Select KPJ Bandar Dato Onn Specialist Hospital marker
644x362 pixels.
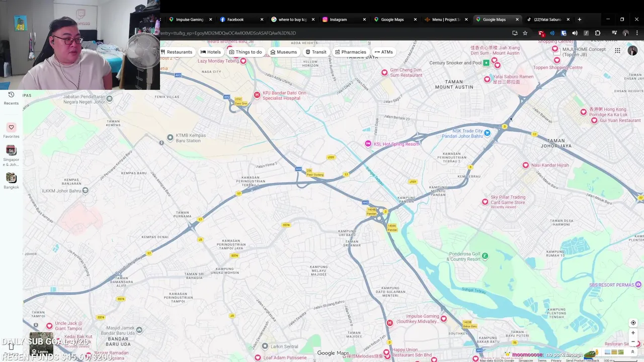click(257, 95)
